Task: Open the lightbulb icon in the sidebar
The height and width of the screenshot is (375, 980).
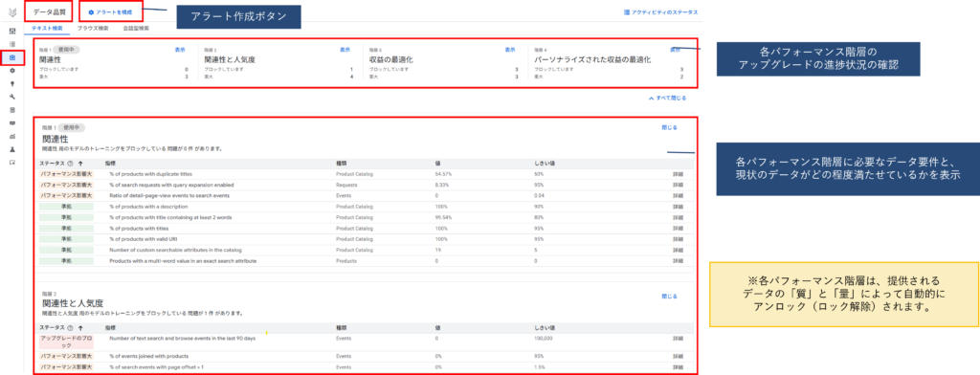Action: pyautogui.click(x=12, y=84)
